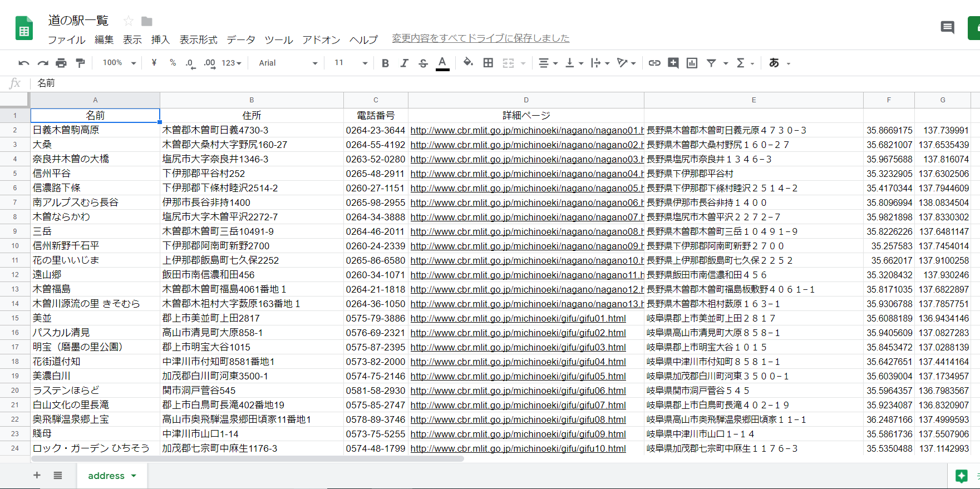Toggle italic formatting
This screenshot has height=489, width=980.
click(x=404, y=63)
